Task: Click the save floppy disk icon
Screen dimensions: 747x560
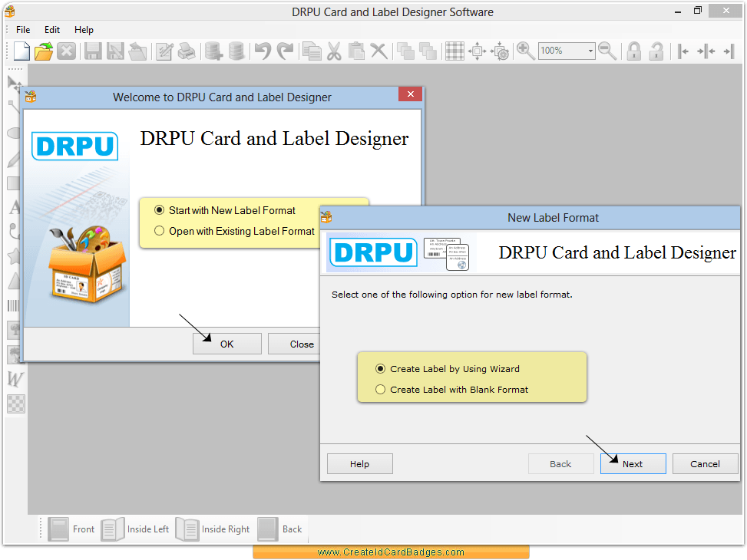Action: tap(93, 51)
